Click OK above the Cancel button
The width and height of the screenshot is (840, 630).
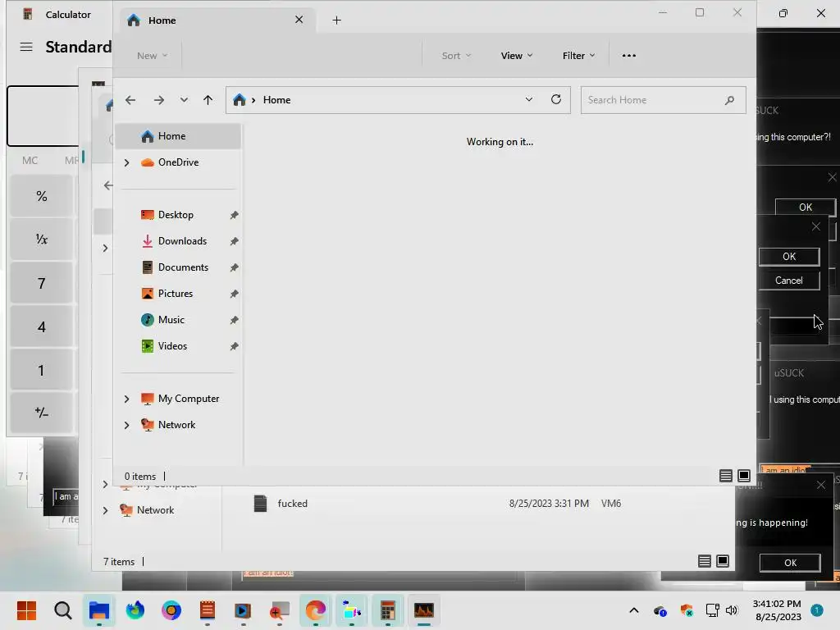788,257
